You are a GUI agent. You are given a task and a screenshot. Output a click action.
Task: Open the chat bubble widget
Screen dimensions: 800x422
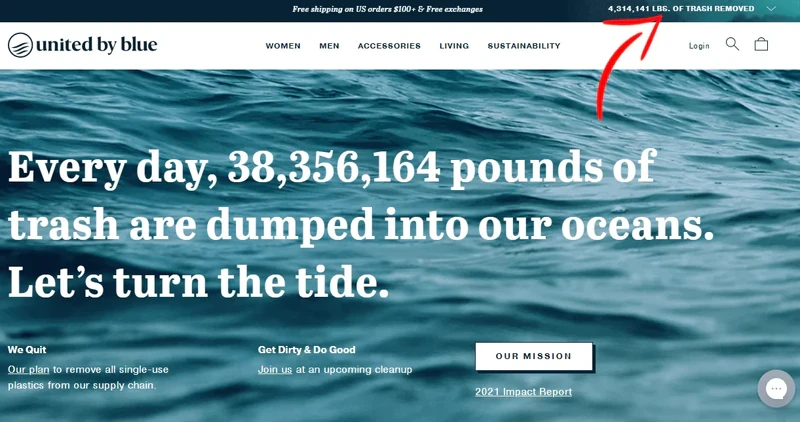coord(776,389)
